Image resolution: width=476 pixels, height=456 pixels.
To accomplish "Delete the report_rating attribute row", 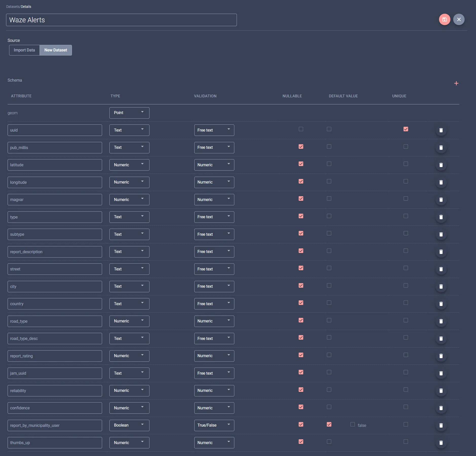I will (441, 356).
